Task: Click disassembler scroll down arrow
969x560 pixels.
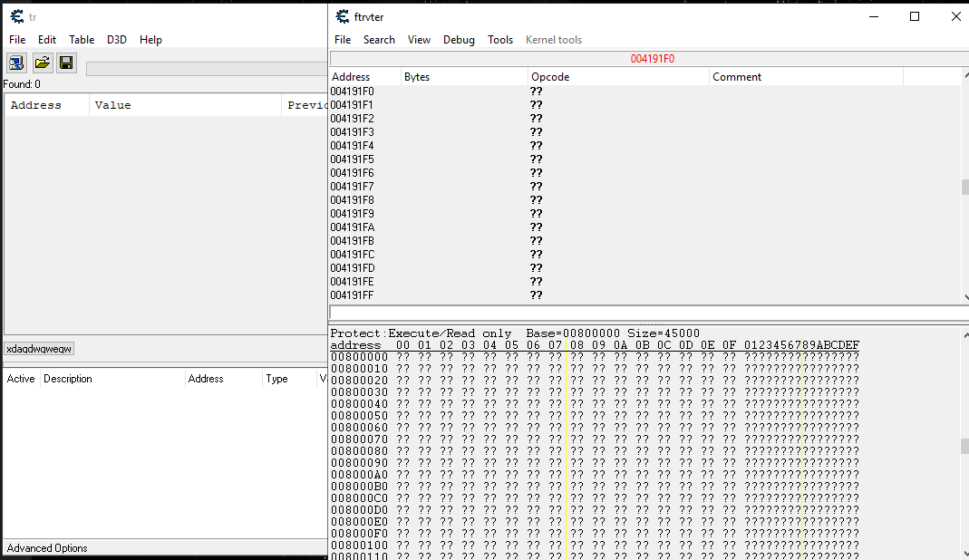Action: pyautogui.click(x=966, y=297)
